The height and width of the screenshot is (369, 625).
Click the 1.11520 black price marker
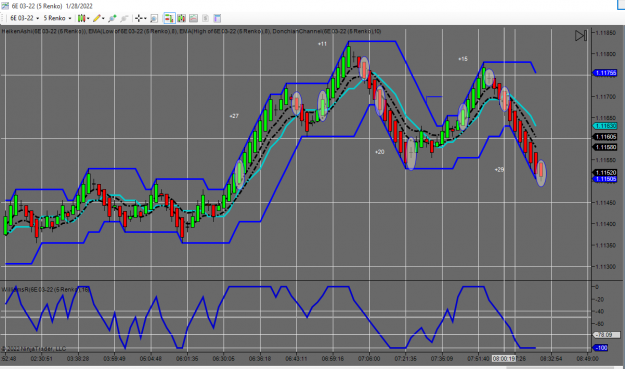tap(605, 173)
